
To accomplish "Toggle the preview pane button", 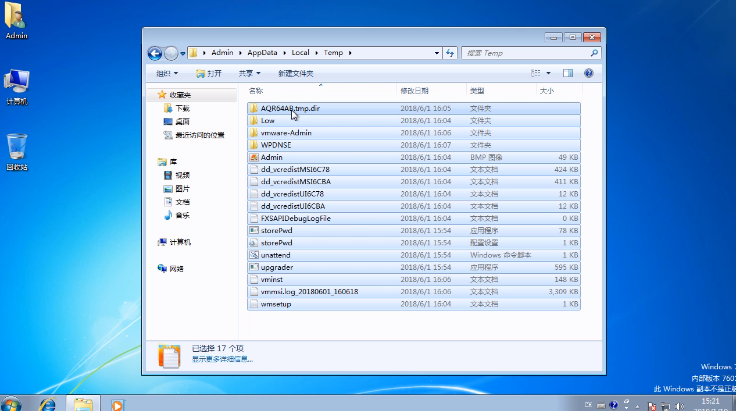I will click(x=568, y=73).
